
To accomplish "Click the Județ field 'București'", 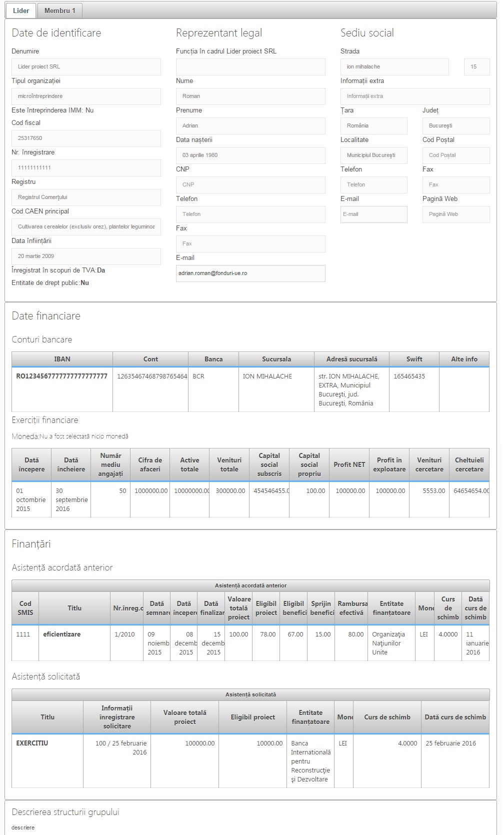I will click(x=456, y=126).
